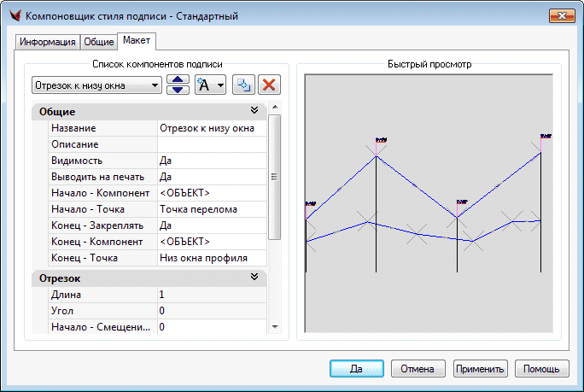Viewport: 584px width, 392px height.
Task: Click the property list scrollbar thumb
Action: tap(274, 177)
